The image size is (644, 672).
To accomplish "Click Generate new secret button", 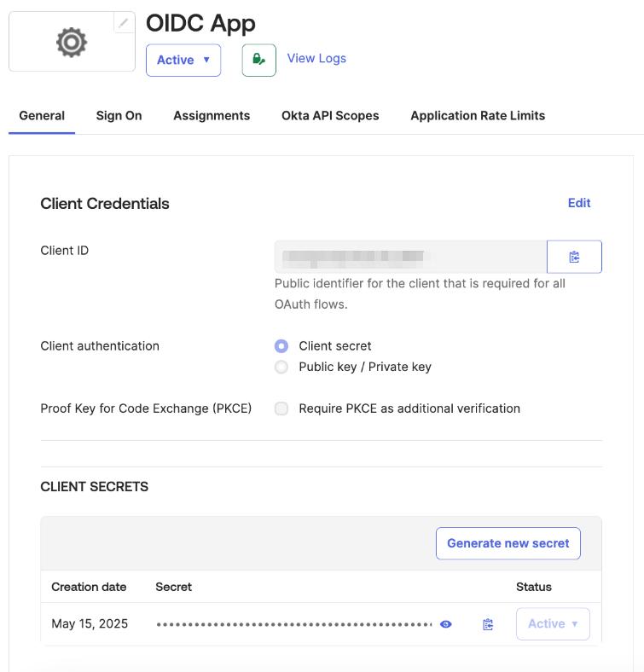I will [x=508, y=543].
